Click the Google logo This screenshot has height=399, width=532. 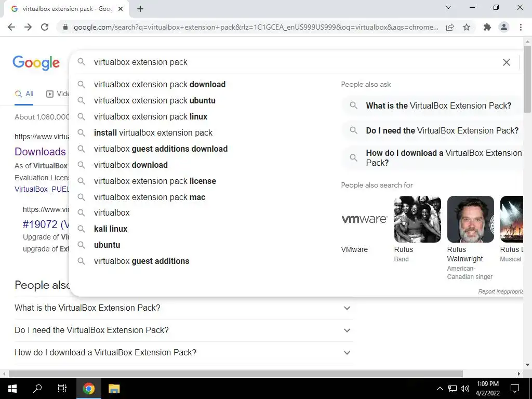point(36,63)
